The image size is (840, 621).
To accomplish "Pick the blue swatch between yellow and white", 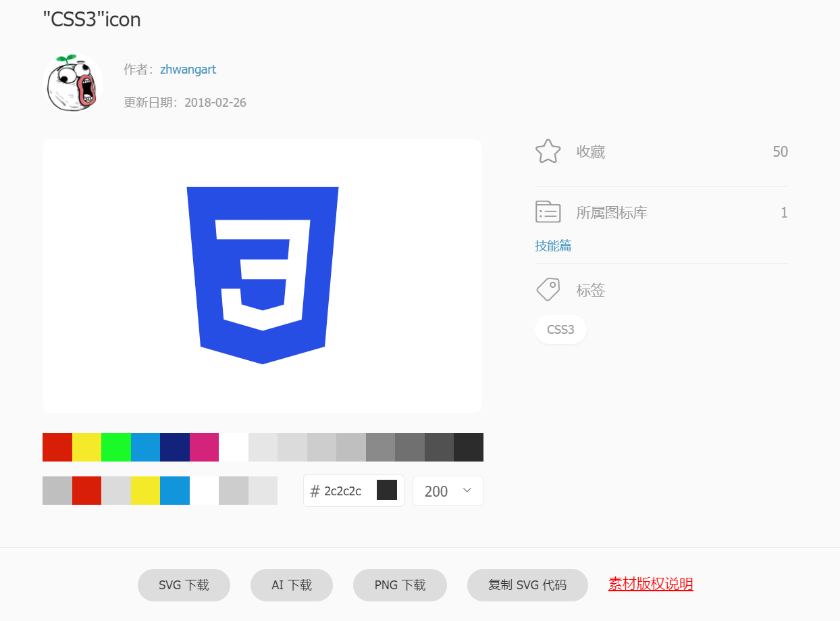I will coord(175,491).
